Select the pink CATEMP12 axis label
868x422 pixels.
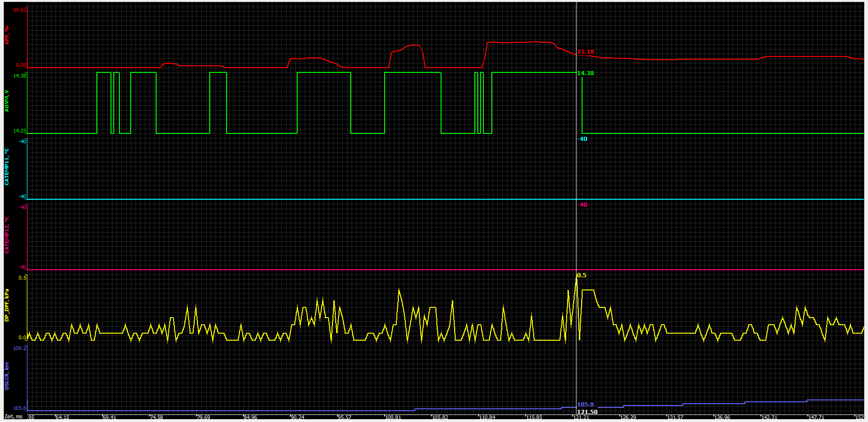[x=7, y=235]
